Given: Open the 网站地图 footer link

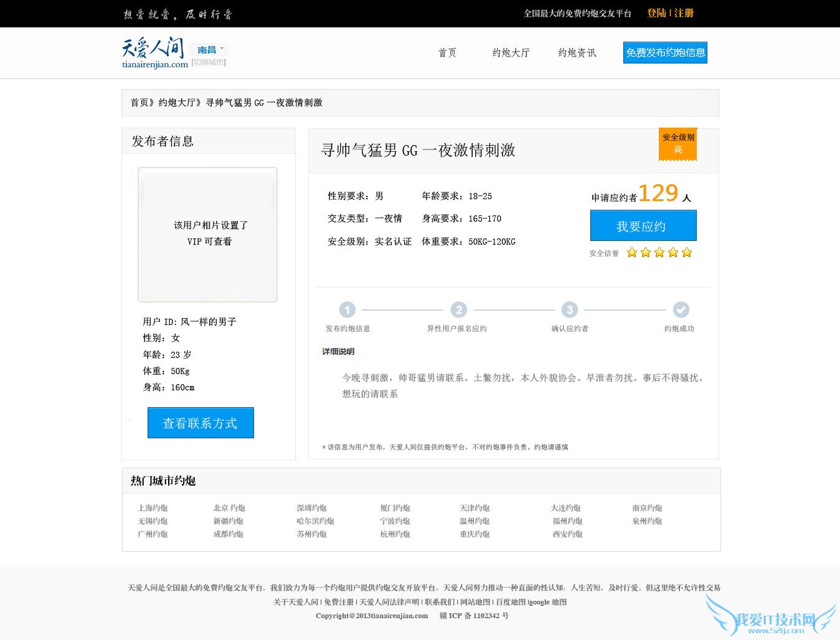Looking at the screenshot, I should click(x=475, y=602).
